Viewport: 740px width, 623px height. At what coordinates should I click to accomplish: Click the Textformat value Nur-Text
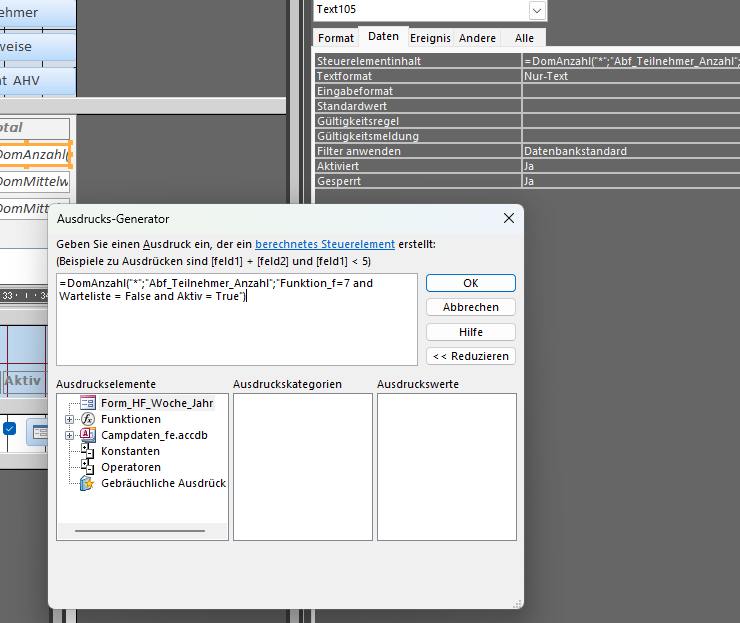coord(631,76)
